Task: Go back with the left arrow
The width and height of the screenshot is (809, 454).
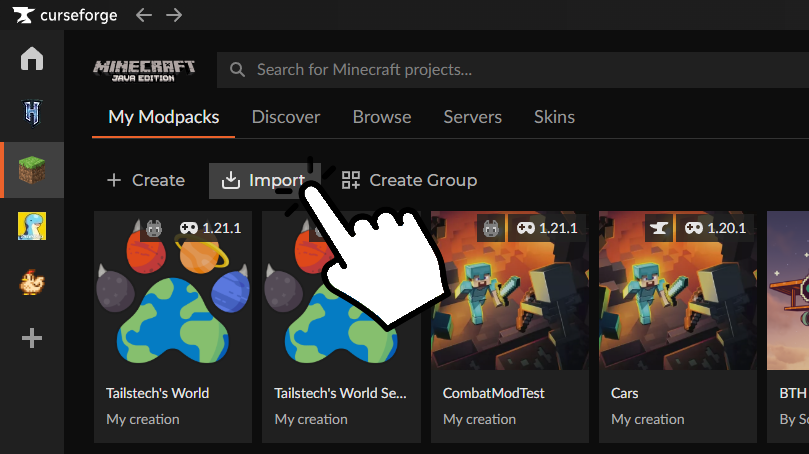Action: [x=143, y=15]
